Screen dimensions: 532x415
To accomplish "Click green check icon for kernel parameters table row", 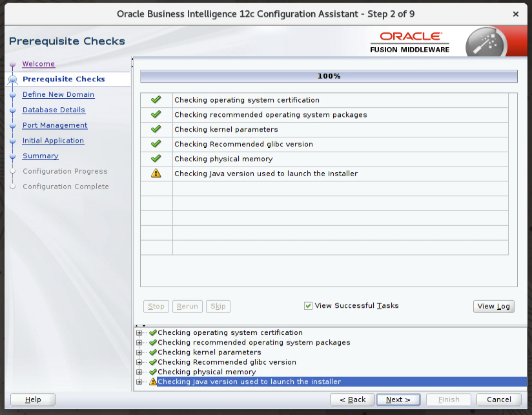I will pyautogui.click(x=156, y=129).
